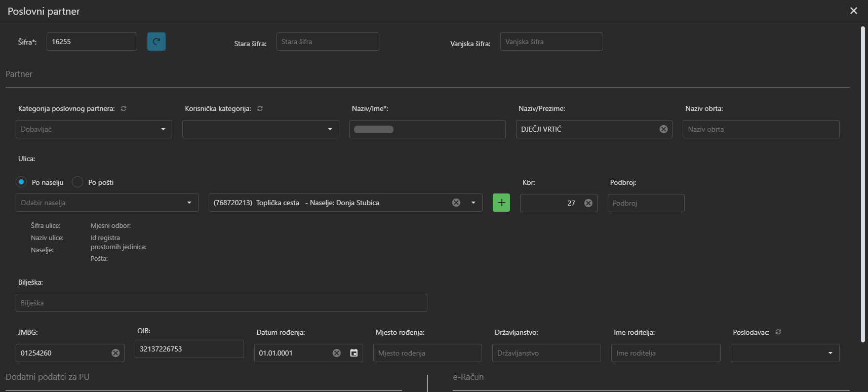This screenshot has width=868, height=392.
Task: Refresh the Poslodavac list
Action: [x=778, y=332]
